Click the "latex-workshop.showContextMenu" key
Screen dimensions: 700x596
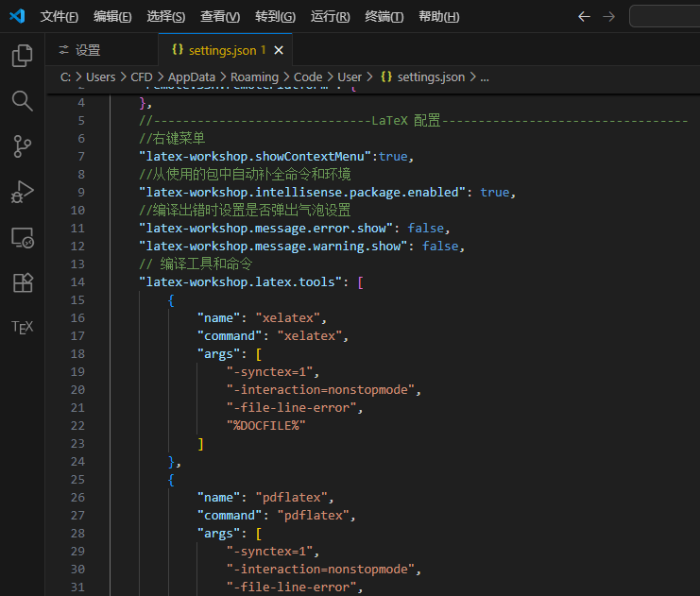255,156
